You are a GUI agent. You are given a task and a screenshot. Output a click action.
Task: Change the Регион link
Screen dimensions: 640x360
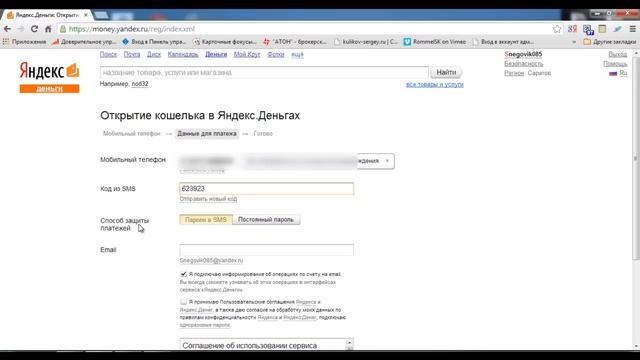[514, 73]
